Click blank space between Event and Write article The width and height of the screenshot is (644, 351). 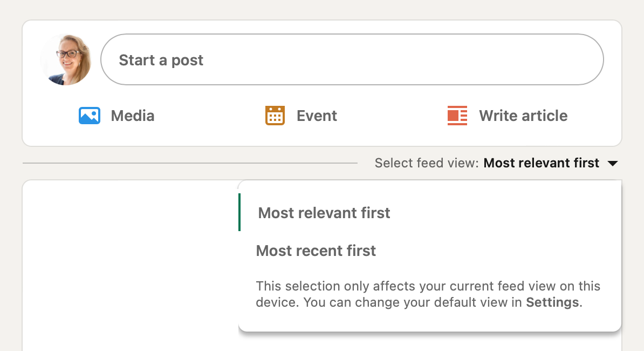click(x=392, y=116)
